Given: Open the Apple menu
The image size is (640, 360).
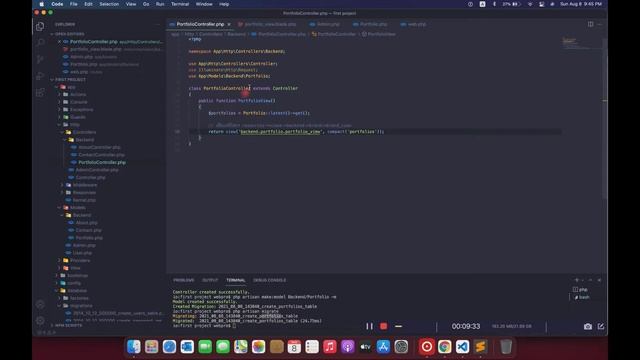Looking at the screenshot, I should [42, 4].
